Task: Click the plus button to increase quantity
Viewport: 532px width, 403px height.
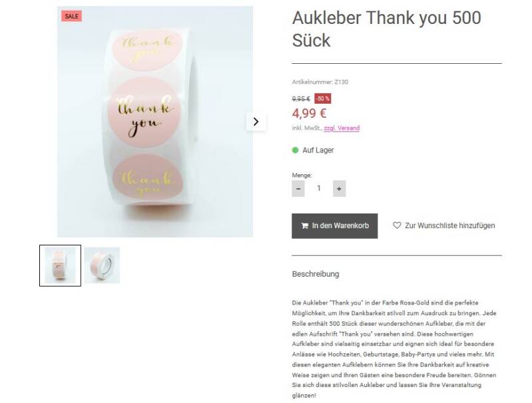Action: click(x=339, y=188)
